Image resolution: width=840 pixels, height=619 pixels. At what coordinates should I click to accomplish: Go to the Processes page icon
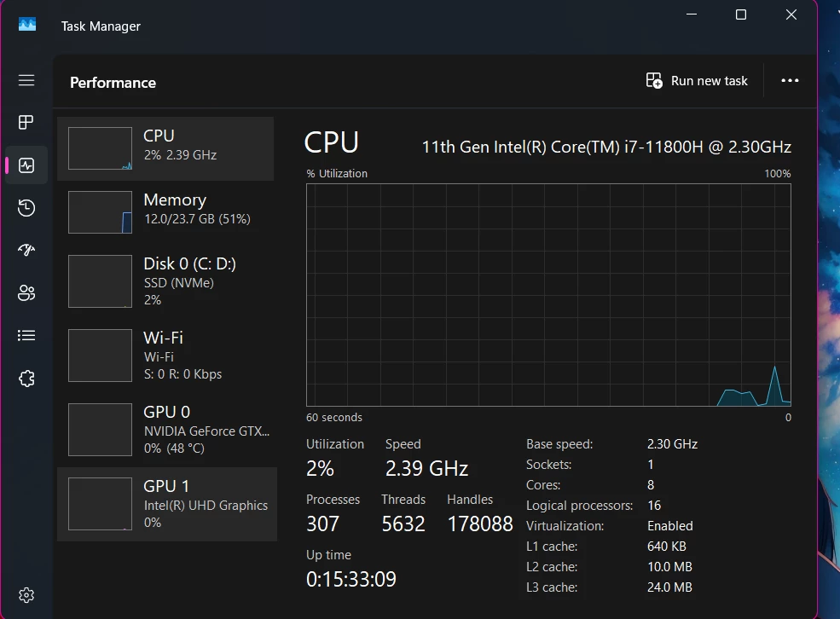tap(26, 123)
